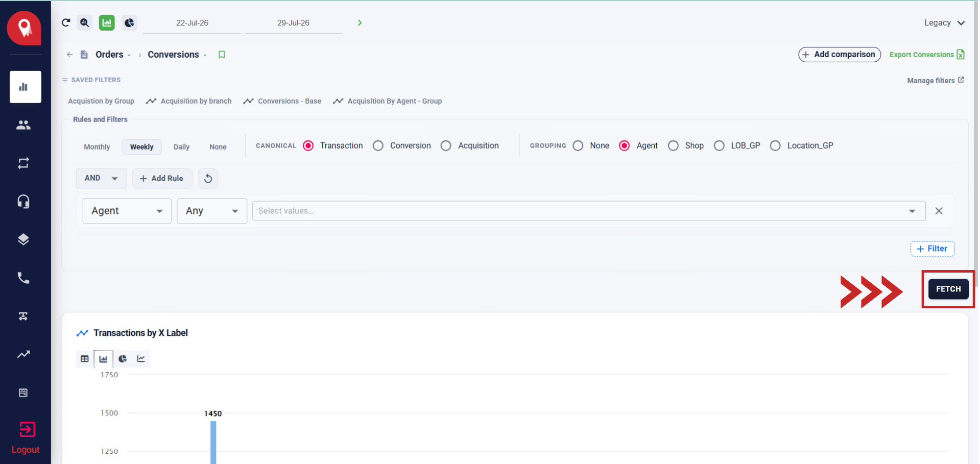Screen dimensions: 980x464
Task: Expand the AND operator dropdown
Action: click(x=101, y=178)
